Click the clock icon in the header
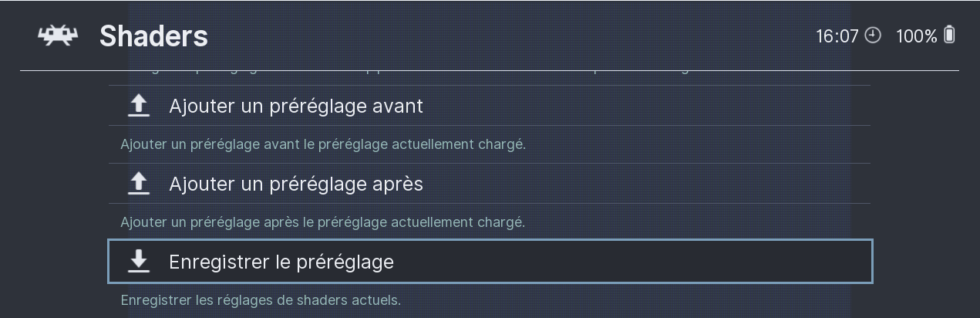Screen dimensions: 980x318 [873, 36]
